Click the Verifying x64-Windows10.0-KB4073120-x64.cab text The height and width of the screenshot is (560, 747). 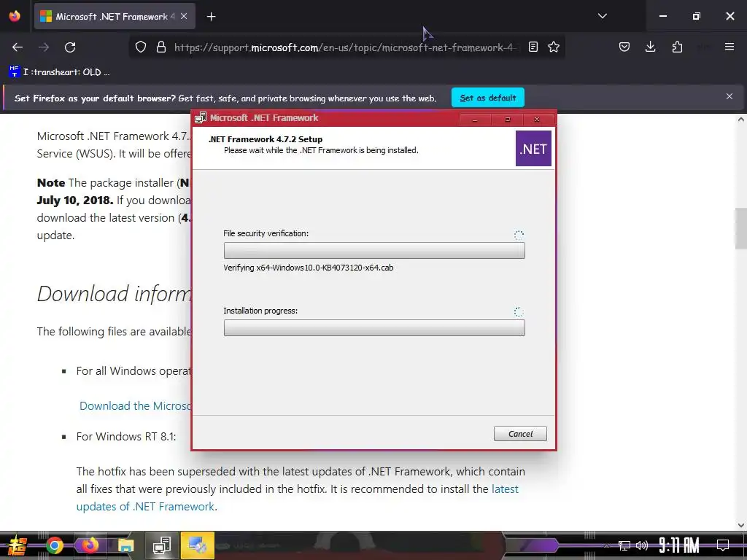pos(309,268)
